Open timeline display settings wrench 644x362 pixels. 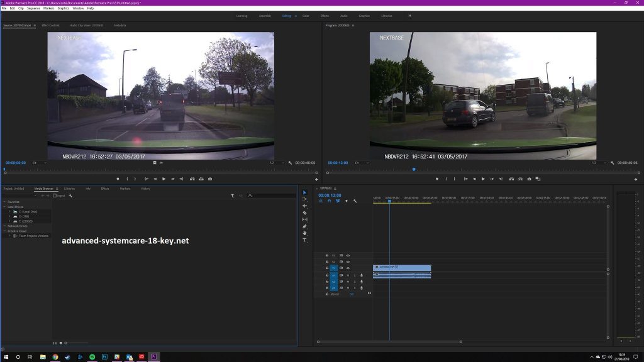(355, 201)
